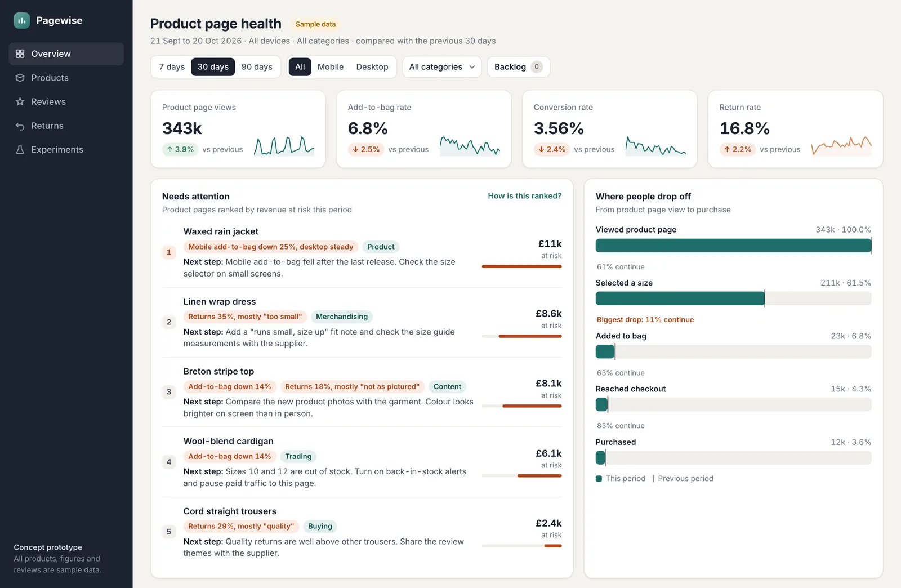Viewport: 901px width, 588px height.
Task: Open the All categories dropdown
Action: click(x=442, y=67)
